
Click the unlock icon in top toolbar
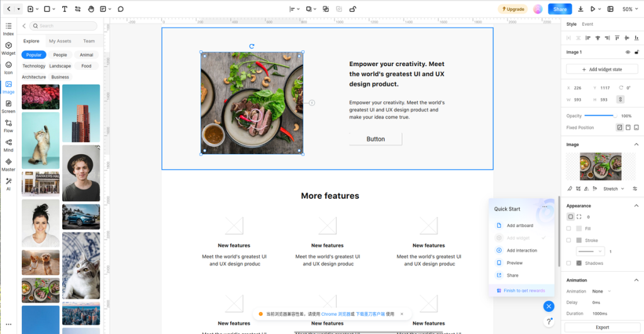(352, 9)
